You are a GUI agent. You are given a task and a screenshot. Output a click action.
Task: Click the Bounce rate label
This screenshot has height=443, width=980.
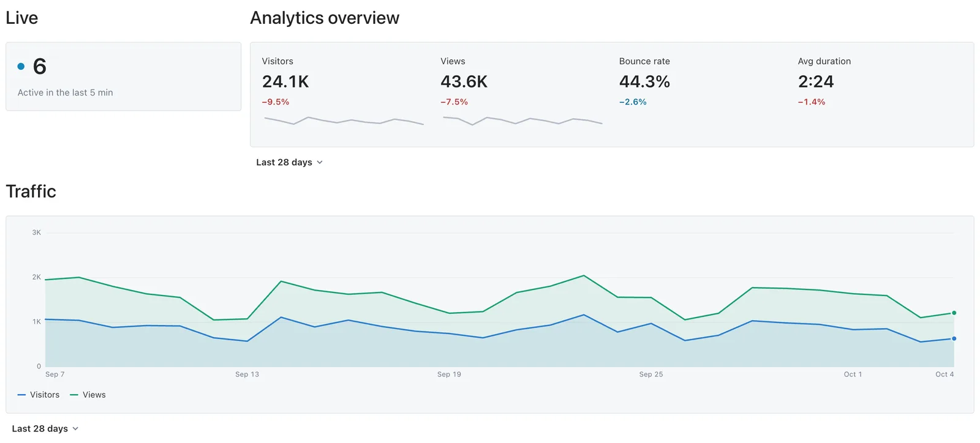click(644, 61)
